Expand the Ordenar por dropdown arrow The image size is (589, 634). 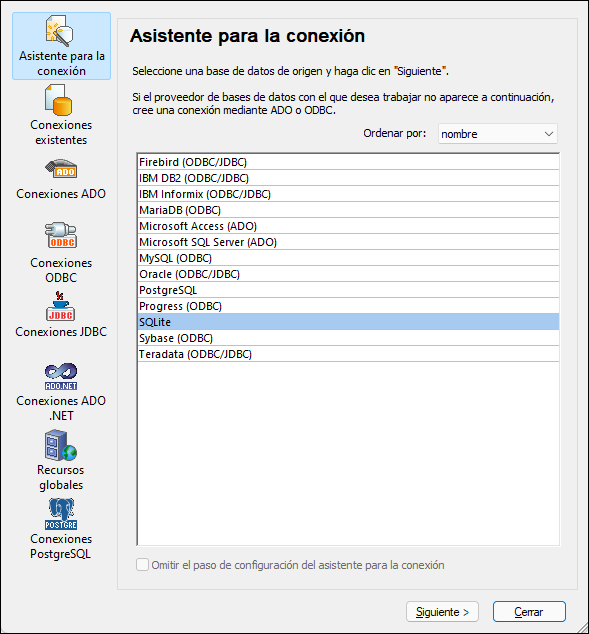(549, 134)
